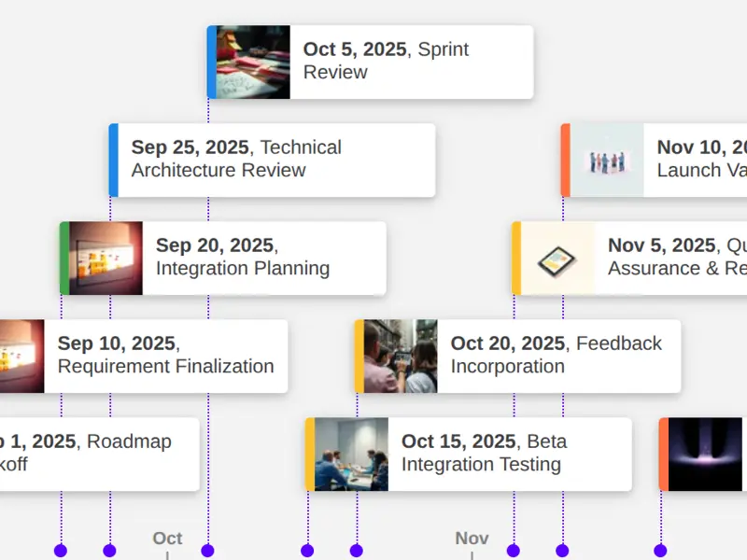Select the Nov 10 launch event thumbnail
This screenshot has width=747, height=560.
coord(607,161)
